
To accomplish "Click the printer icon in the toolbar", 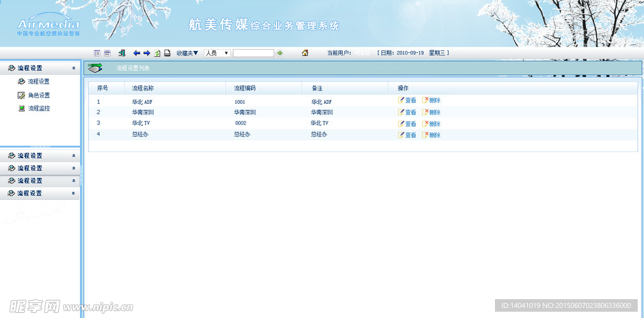I will click(x=167, y=53).
